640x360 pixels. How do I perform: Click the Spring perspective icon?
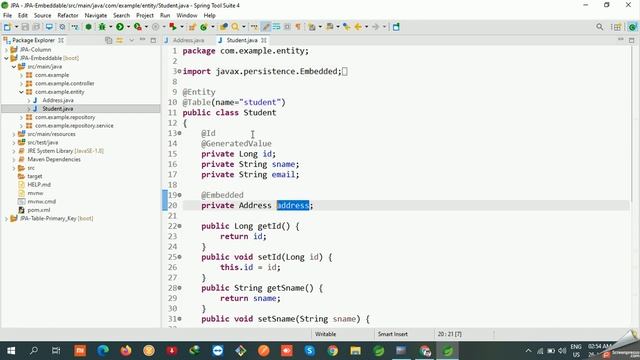coord(632,27)
